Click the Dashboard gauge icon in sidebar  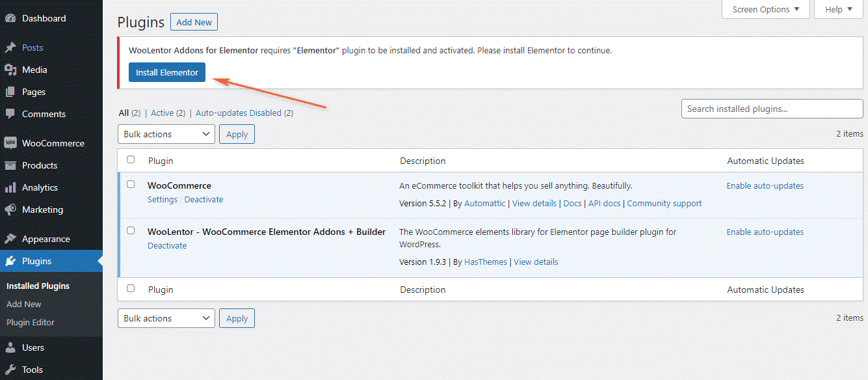pyautogui.click(x=10, y=18)
